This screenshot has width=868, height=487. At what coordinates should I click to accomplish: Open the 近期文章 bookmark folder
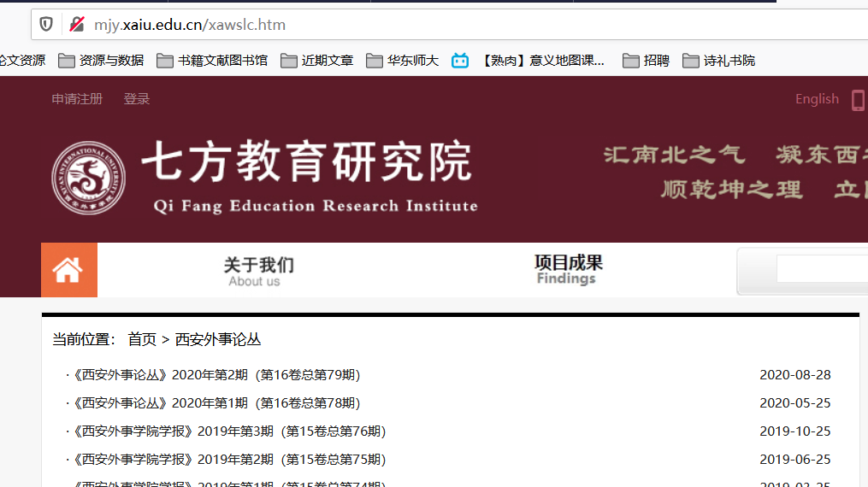317,61
